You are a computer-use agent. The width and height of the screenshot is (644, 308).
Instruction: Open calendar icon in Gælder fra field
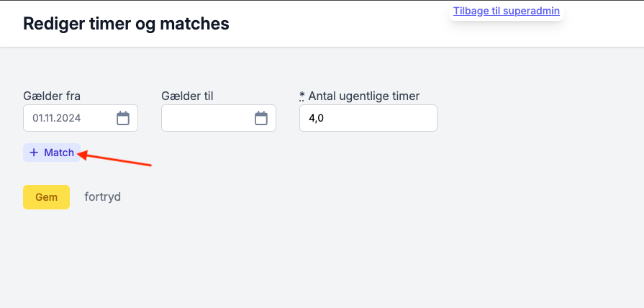(123, 118)
